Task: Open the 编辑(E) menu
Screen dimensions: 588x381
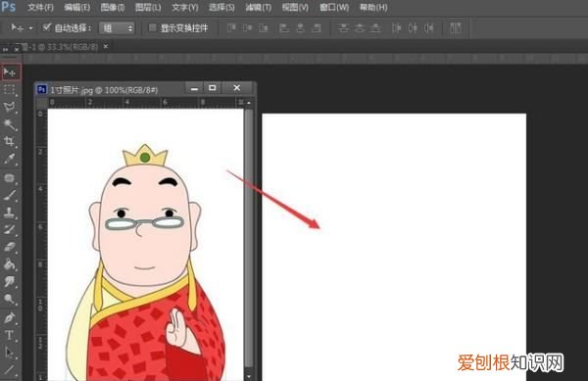Action: click(76, 7)
